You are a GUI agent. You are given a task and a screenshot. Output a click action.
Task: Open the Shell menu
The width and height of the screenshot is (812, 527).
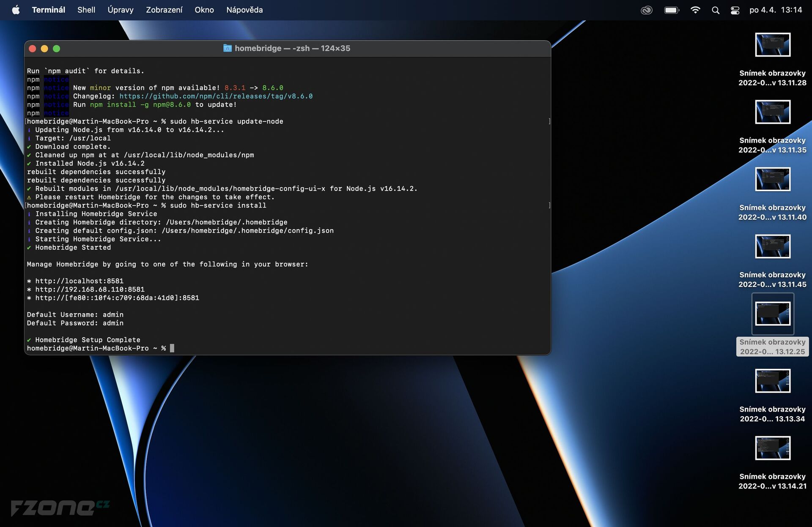click(x=86, y=10)
